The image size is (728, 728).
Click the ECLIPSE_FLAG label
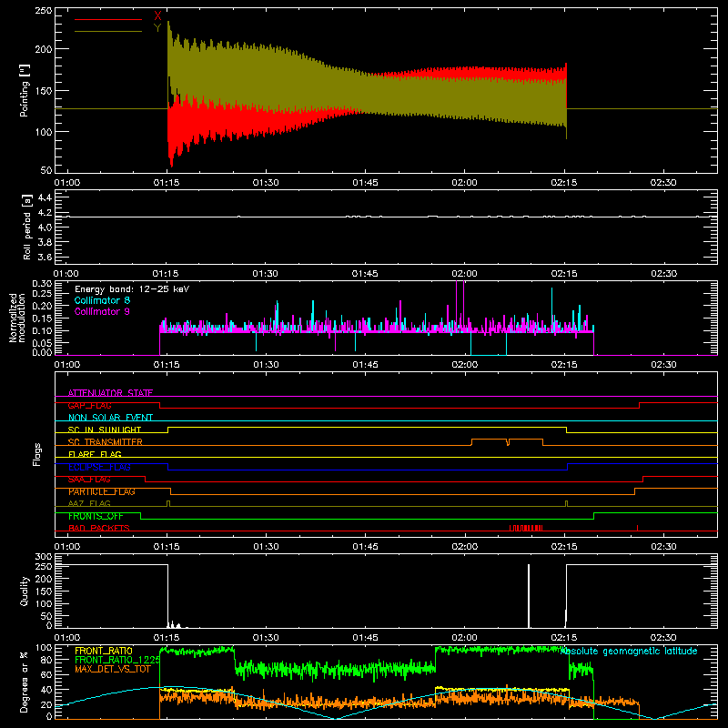click(99, 467)
